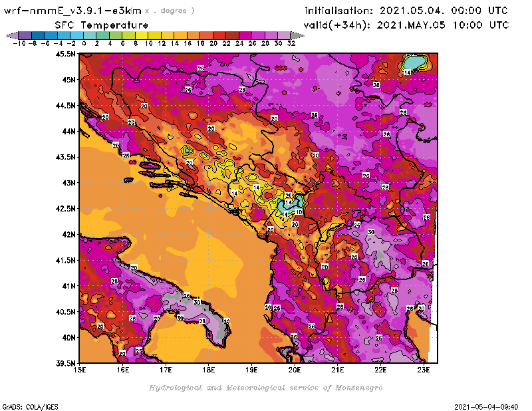Viewport: 532px width, 411px height.
Task: Pick the violet-magenta 26 to 28 swatch
Action: pos(258,35)
